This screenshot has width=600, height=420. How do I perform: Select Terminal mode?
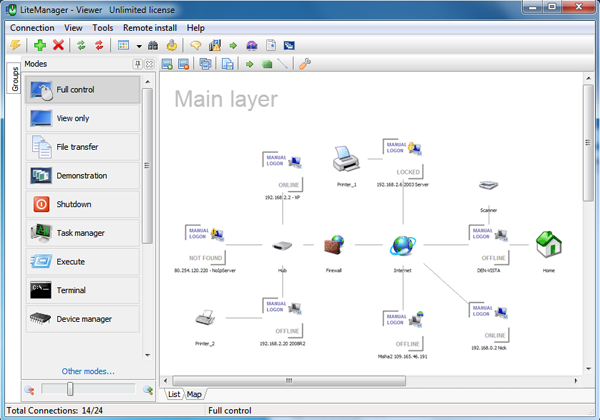tap(83, 290)
